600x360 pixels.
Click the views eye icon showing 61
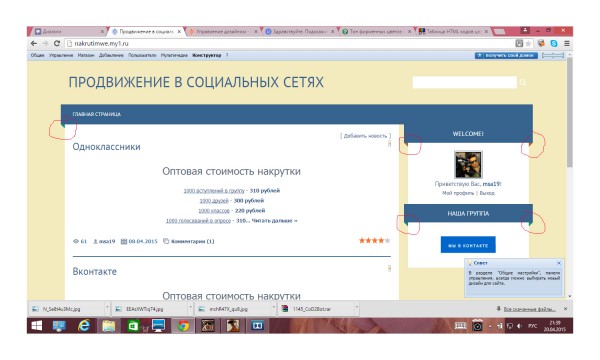click(x=76, y=241)
